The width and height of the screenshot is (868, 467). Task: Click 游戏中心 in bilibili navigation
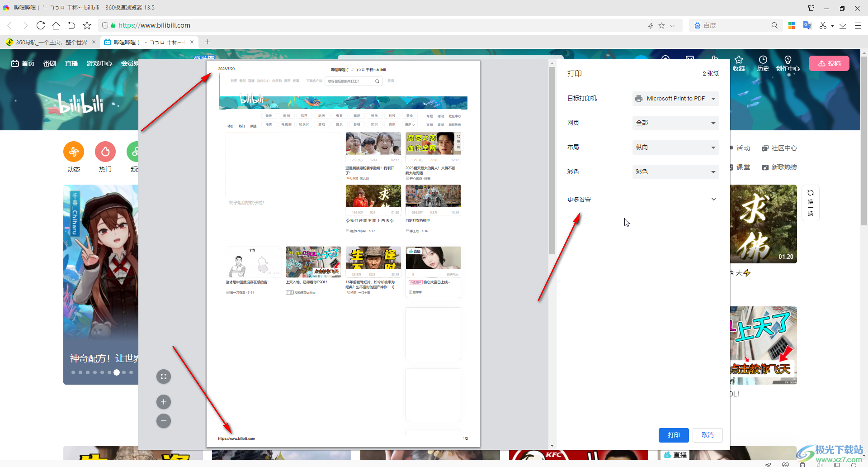99,63
